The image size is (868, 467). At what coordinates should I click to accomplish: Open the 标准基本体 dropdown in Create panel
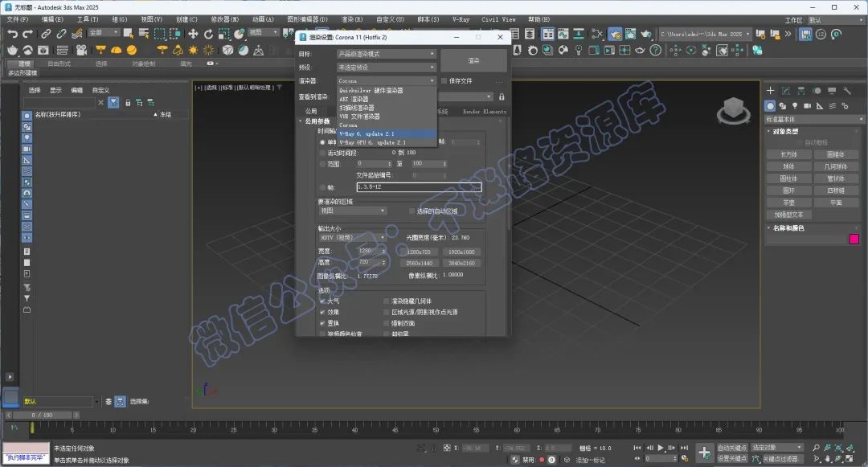(813, 120)
